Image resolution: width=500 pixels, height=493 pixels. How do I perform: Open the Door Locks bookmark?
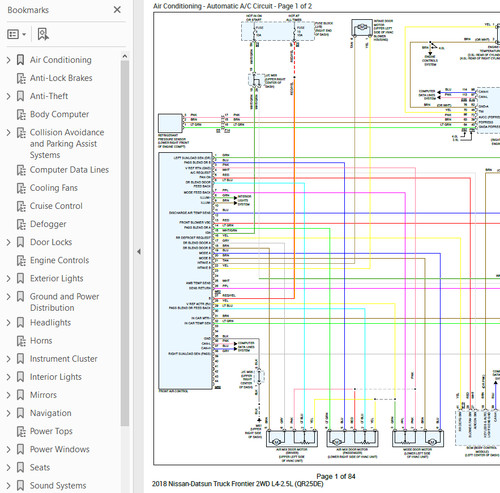coord(51,242)
